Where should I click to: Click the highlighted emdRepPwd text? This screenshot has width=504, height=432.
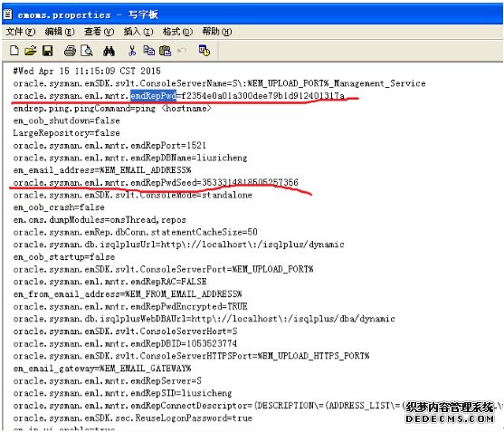tap(153, 95)
